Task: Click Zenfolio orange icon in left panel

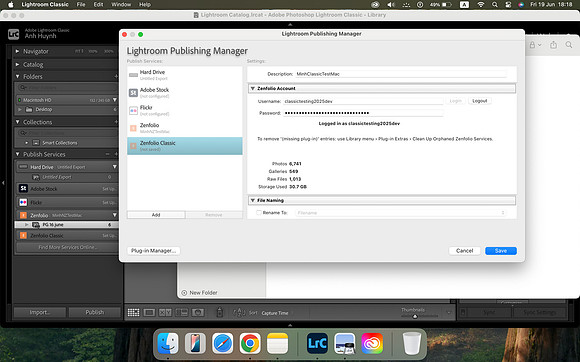Action: (23, 215)
